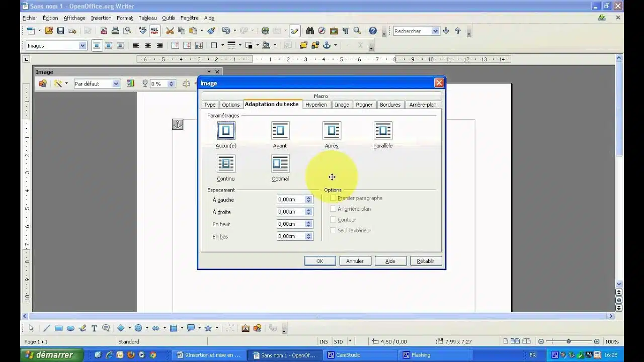644x362 pixels.
Task: Open the Par défaut graphics mode dropdown
Action: click(116, 84)
